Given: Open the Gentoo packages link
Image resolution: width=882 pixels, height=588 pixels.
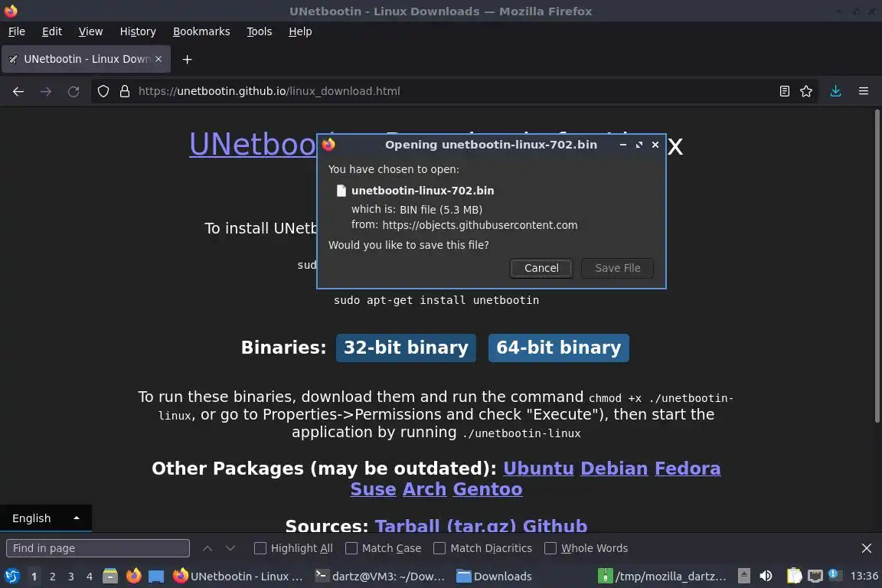Looking at the screenshot, I should tap(488, 489).
